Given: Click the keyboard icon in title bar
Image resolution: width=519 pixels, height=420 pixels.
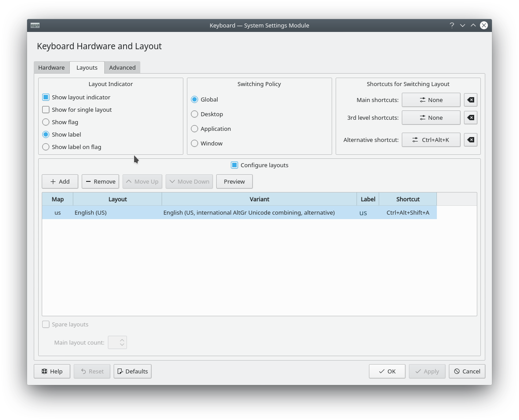Looking at the screenshot, I should pyautogui.click(x=35, y=25).
